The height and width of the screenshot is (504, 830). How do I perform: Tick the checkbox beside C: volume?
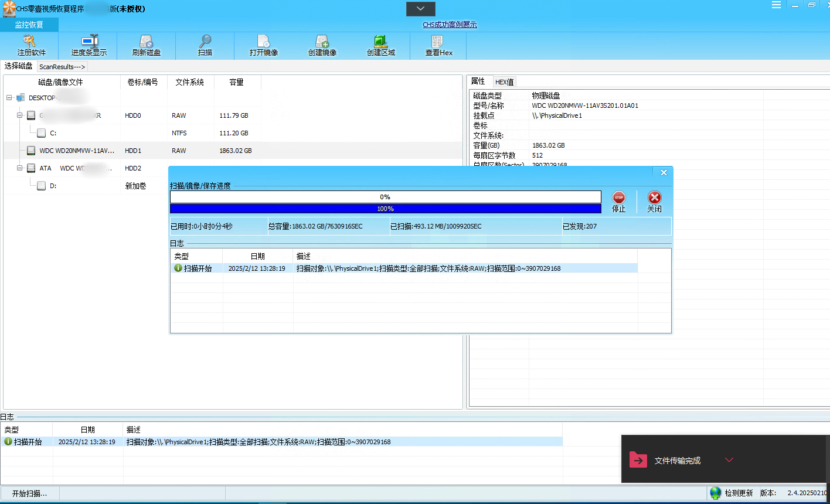tap(41, 133)
